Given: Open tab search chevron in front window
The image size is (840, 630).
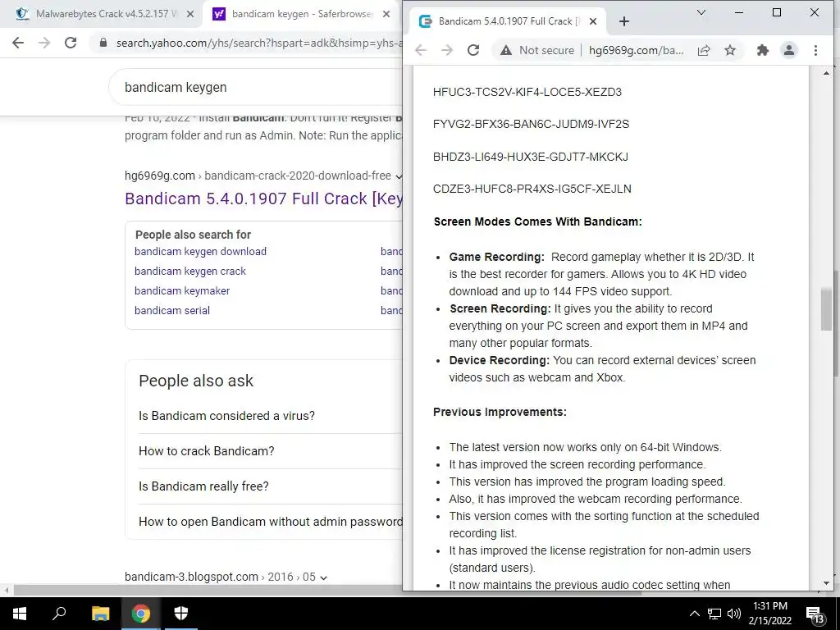Looking at the screenshot, I should tap(701, 12).
